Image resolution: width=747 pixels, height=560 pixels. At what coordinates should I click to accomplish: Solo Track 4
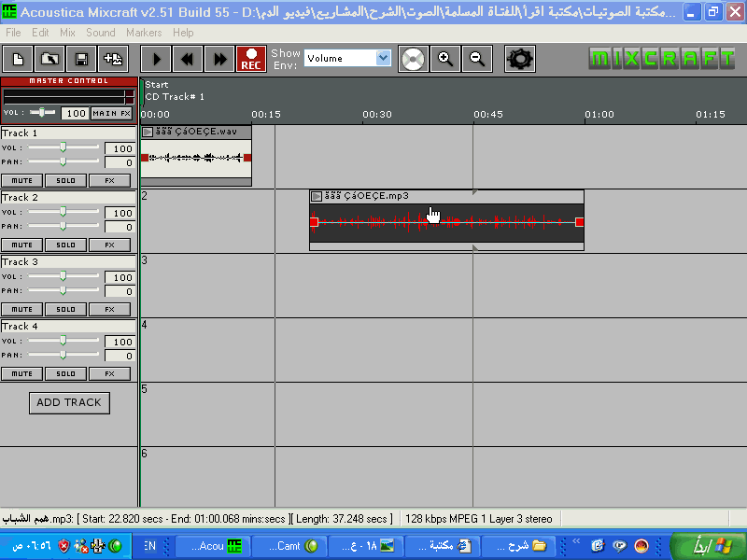(x=65, y=374)
